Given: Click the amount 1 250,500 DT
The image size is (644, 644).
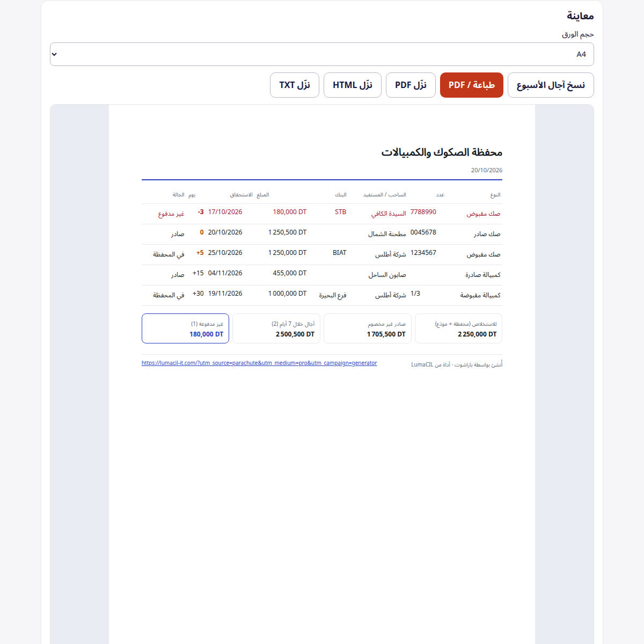Looking at the screenshot, I should (288, 232).
